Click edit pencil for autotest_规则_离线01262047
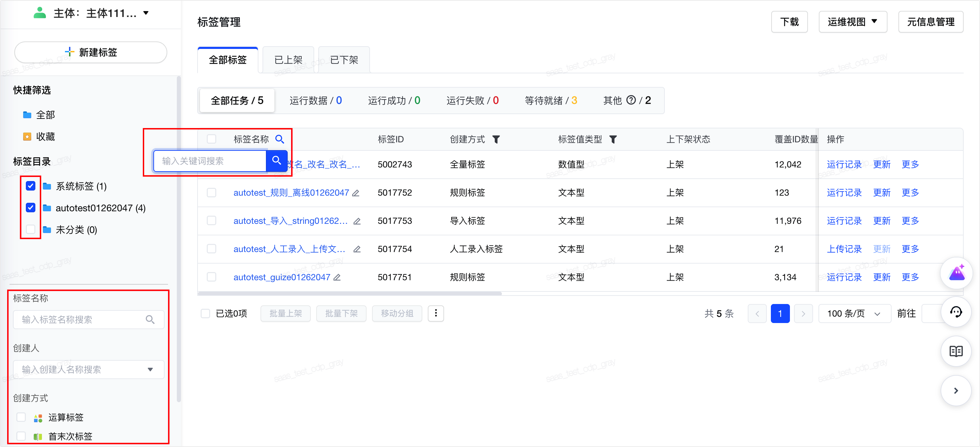 (x=356, y=193)
